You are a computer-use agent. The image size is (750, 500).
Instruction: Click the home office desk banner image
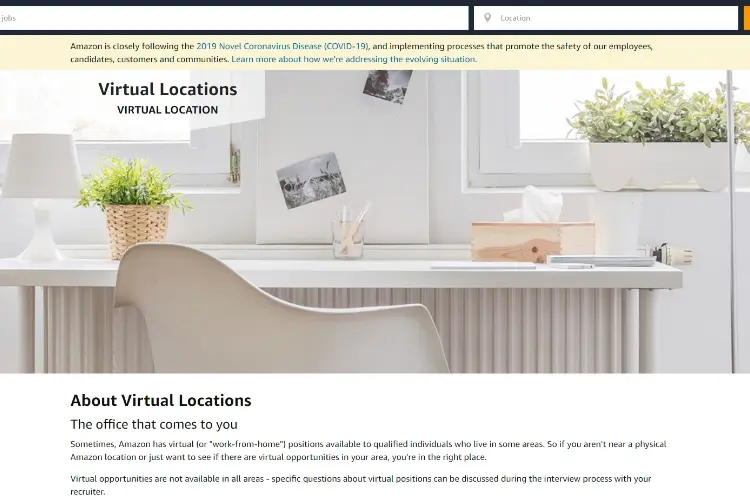(375, 222)
